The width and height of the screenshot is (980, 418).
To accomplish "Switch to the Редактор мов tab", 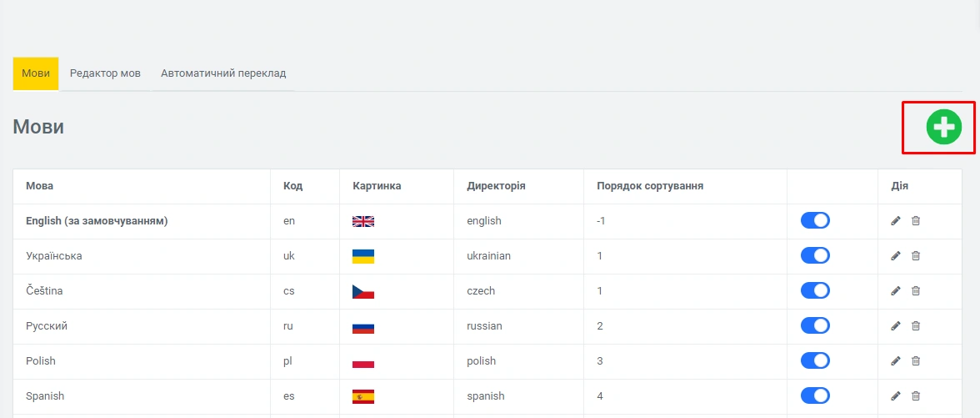I will 105,73.
